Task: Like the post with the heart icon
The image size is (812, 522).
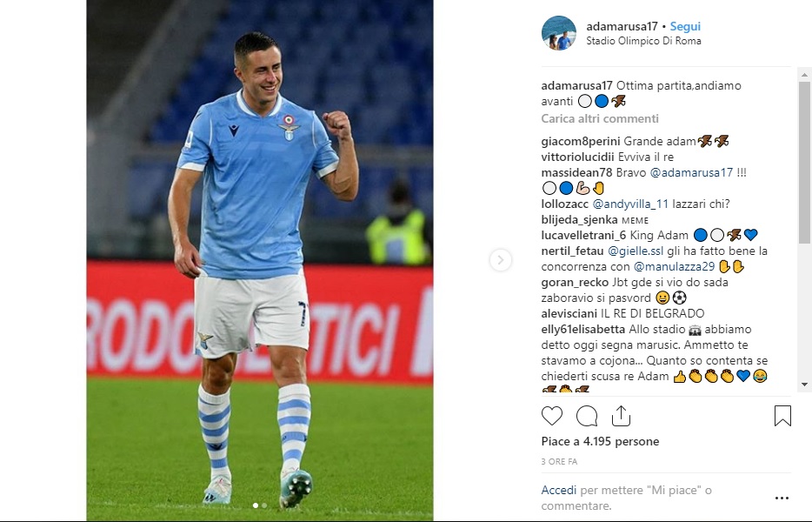Action: coord(551,416)
